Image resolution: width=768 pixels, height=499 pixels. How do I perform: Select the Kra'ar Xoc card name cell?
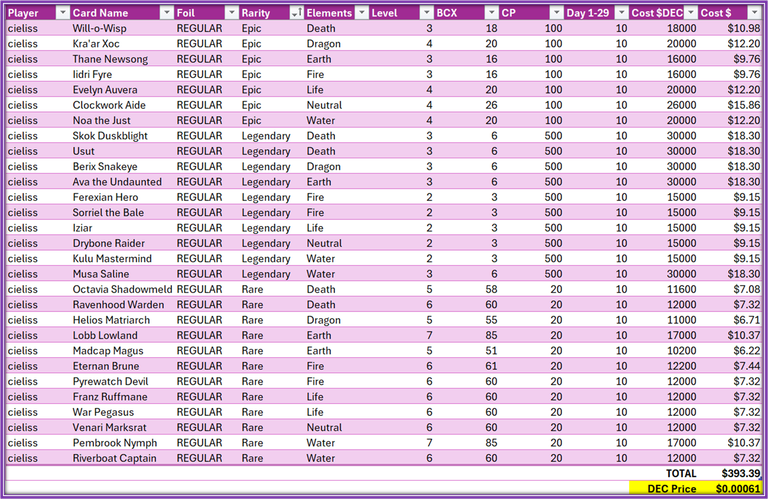click(x=122, y=44)
